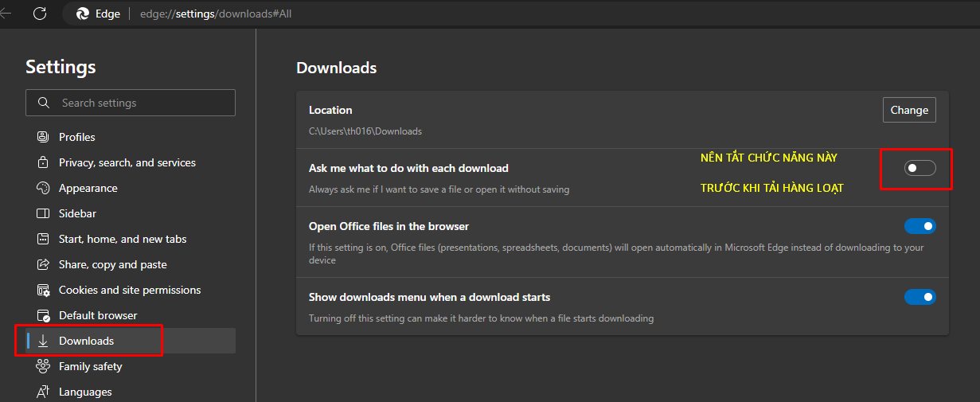
Task: Click 'Turning off this setting' description text
Action: (481, 318)
